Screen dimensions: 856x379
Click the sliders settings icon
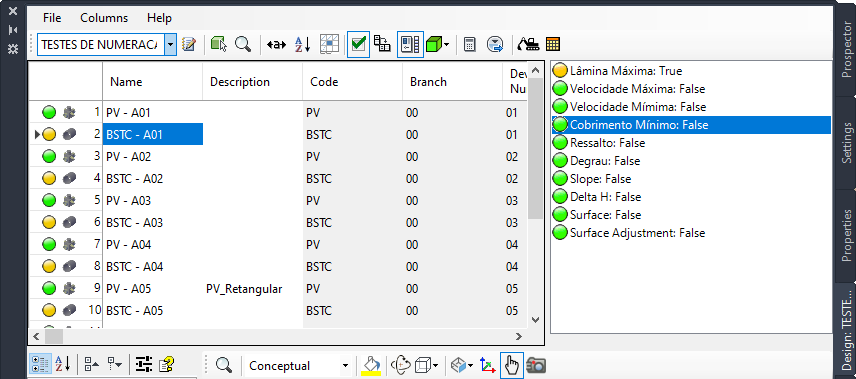coord(144,364)
